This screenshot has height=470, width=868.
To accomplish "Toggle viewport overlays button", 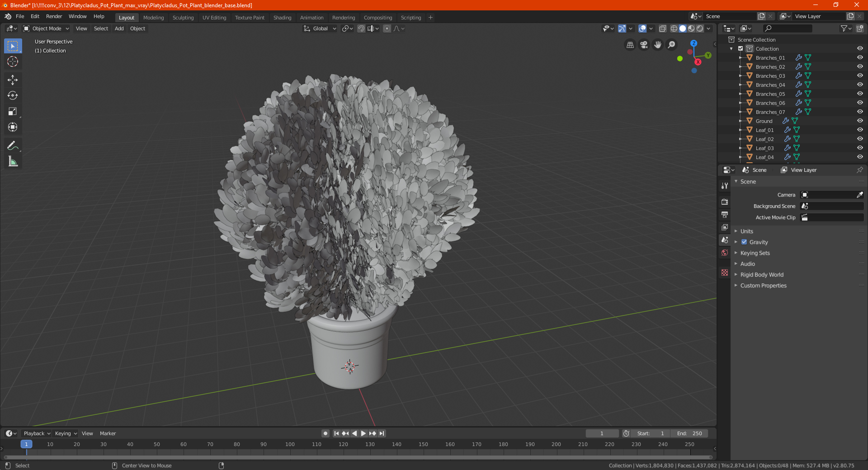I will (x=642, y=28).
